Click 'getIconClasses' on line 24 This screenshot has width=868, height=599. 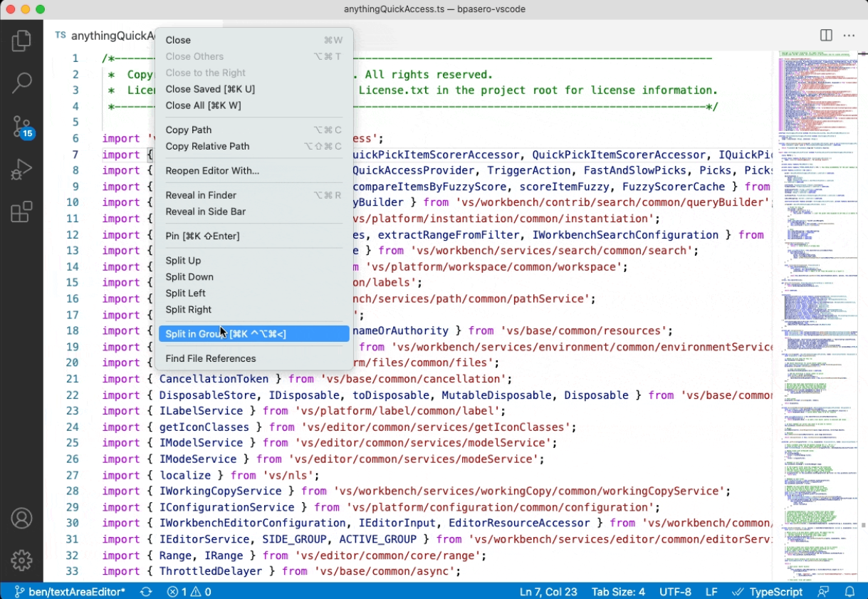(x=204, y=427)
